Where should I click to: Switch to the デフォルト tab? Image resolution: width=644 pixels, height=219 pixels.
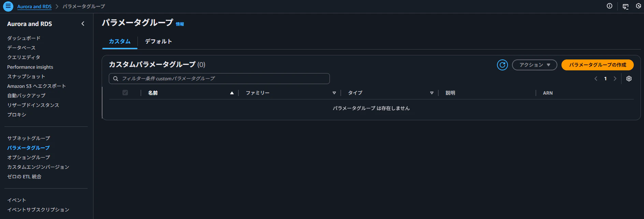click(158, 41)
